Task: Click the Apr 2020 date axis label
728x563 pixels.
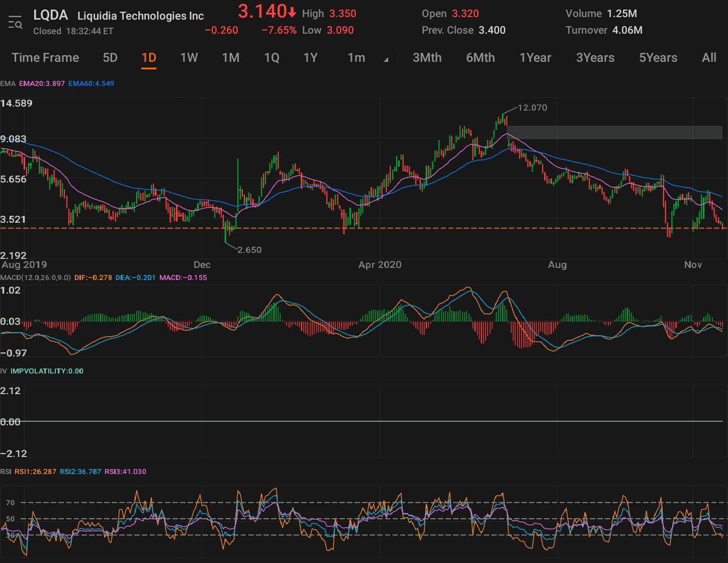Action: [380, 265]
